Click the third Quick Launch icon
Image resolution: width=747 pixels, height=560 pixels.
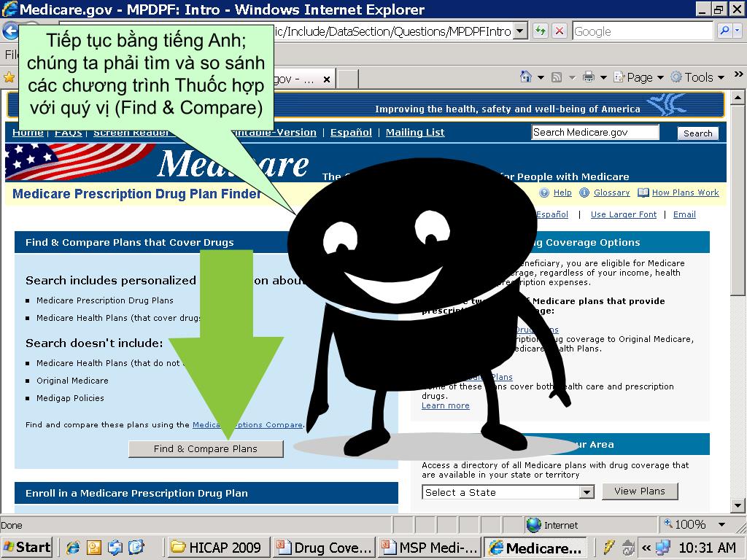click(115, 548)
